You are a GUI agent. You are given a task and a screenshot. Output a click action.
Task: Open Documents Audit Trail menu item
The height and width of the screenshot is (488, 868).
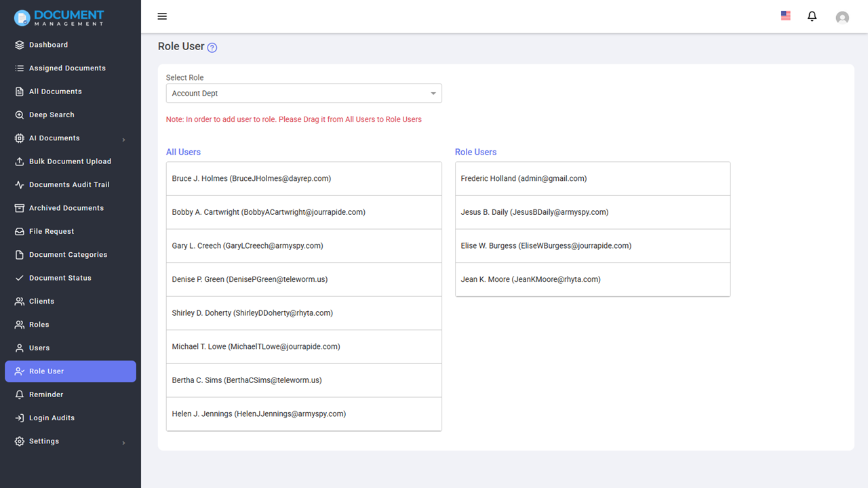68,185
